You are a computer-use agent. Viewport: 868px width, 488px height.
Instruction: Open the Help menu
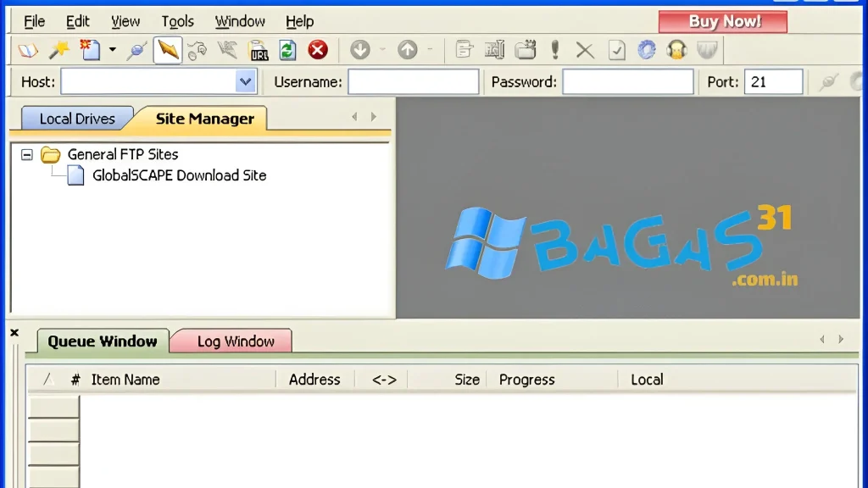(299, 21)
